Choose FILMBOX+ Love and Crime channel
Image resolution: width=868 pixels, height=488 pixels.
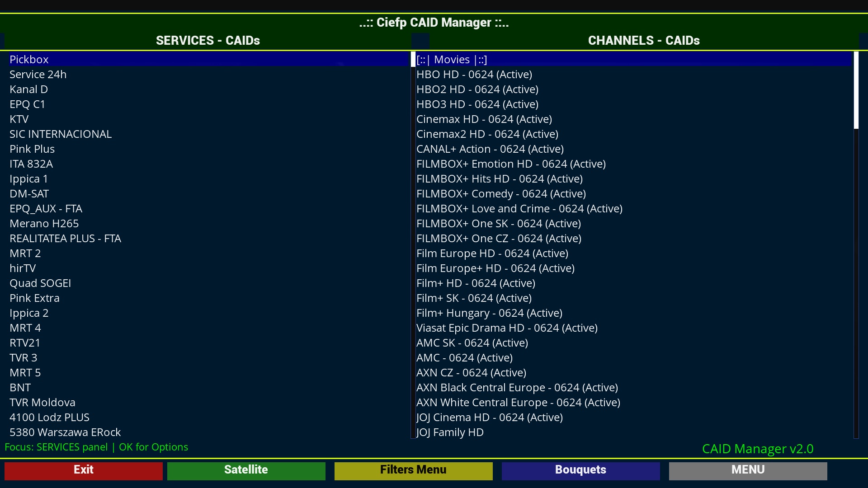click(634, 208)
